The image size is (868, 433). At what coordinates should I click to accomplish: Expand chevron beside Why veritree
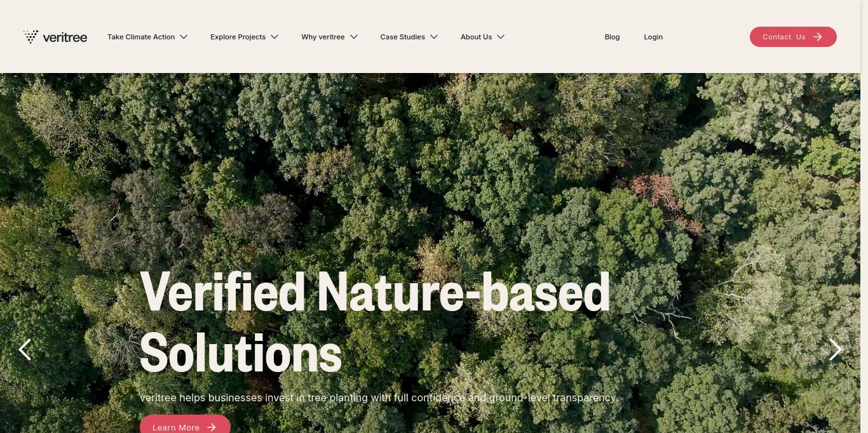click(354, 37)
